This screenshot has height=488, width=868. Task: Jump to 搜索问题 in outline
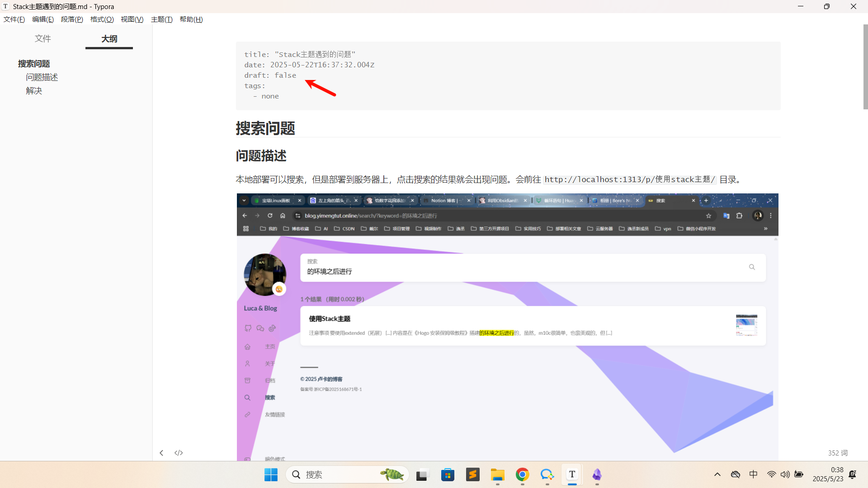(x=34, y=64)
